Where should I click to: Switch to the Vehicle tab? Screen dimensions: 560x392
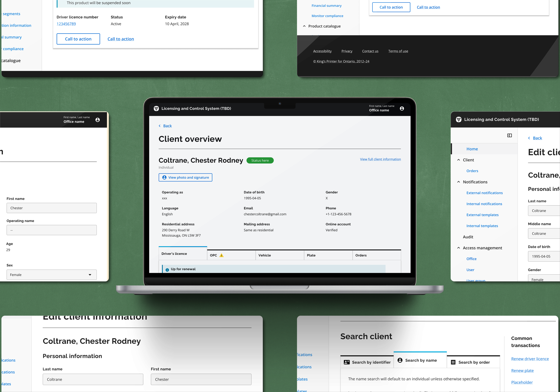click(x=279, y=255)
